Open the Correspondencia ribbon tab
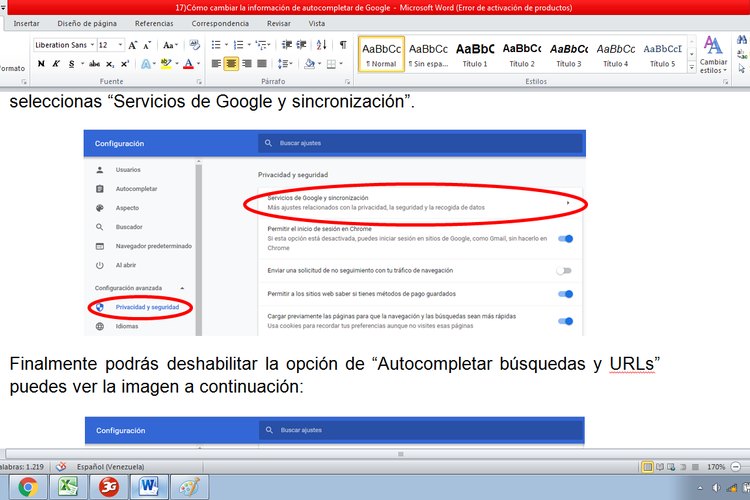The image size is (750, 500). pos(220,23)
